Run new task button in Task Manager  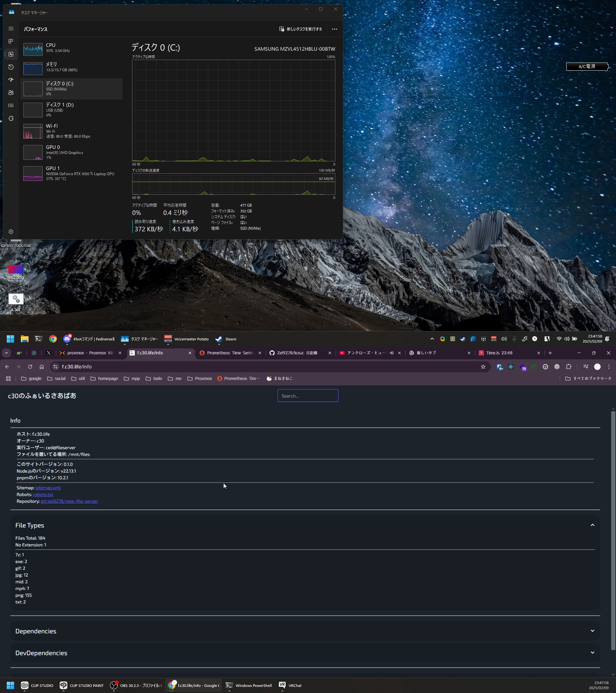click(300, 29)
